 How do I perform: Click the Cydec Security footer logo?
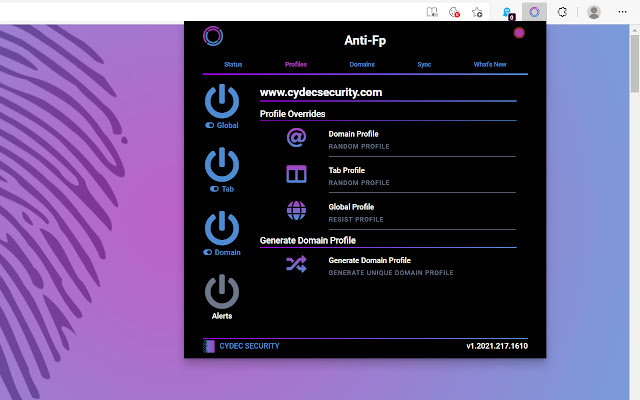209,346
